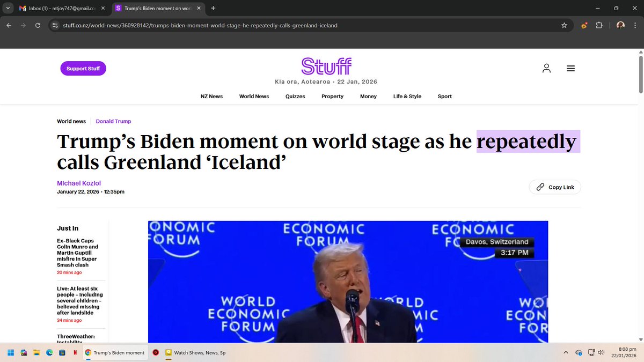Click the Support Stuff button

(x=83, y=68)
